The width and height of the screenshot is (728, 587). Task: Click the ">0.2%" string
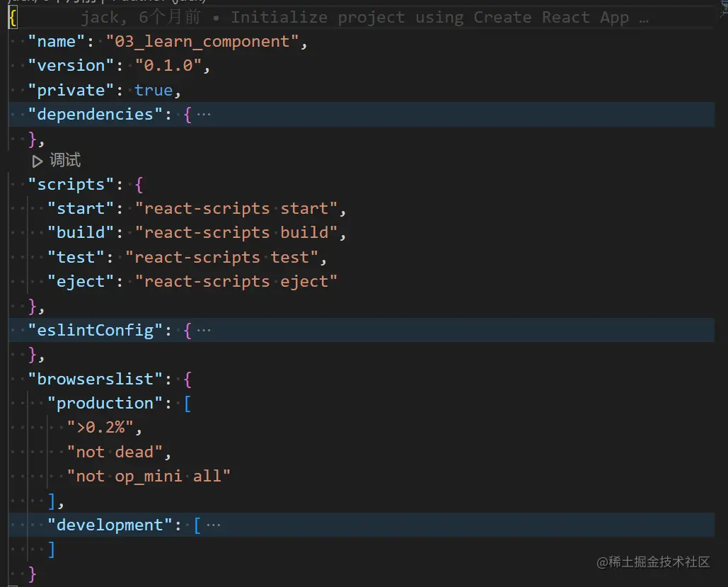(x=100, y=428)
